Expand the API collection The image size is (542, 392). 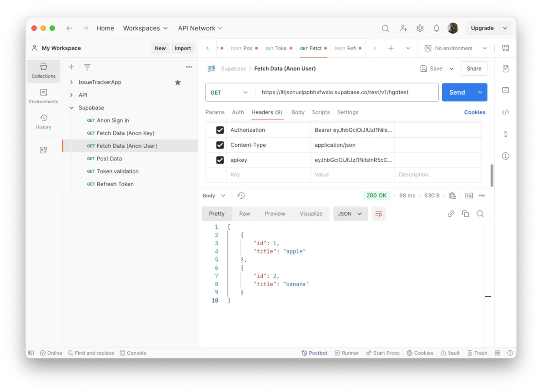[71, 95]
